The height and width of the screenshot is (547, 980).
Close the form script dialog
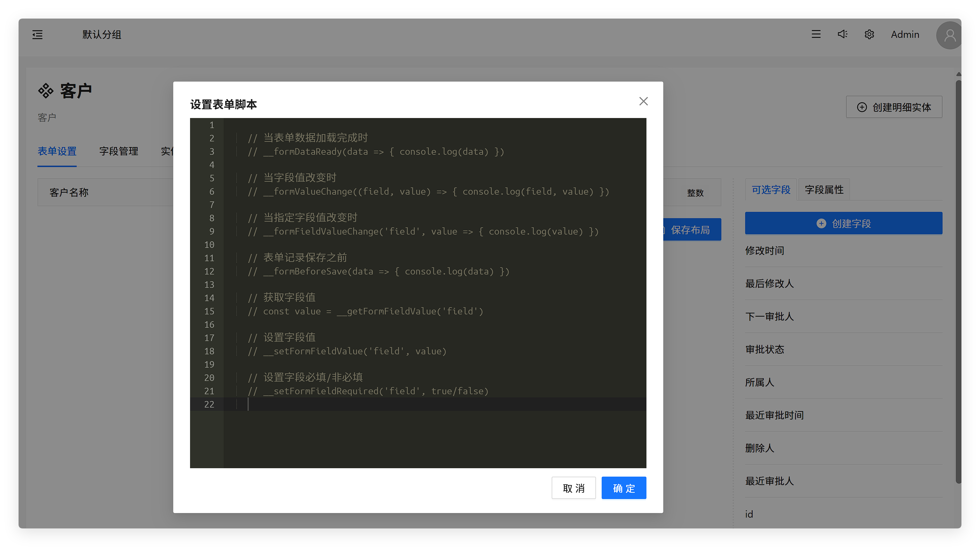coord(643,101)
